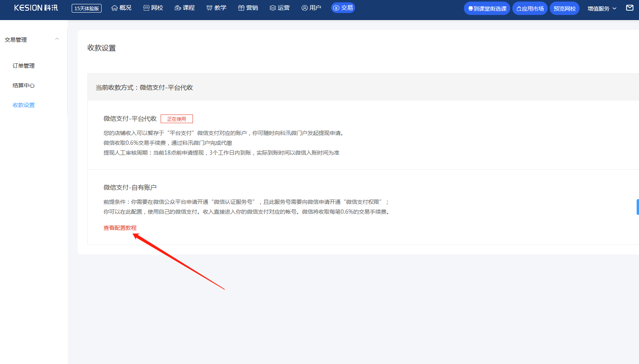The width and height of the screenshot is (639, 364).
Task: Click the 预览网校 preview button
Action: tap(565, 8)
